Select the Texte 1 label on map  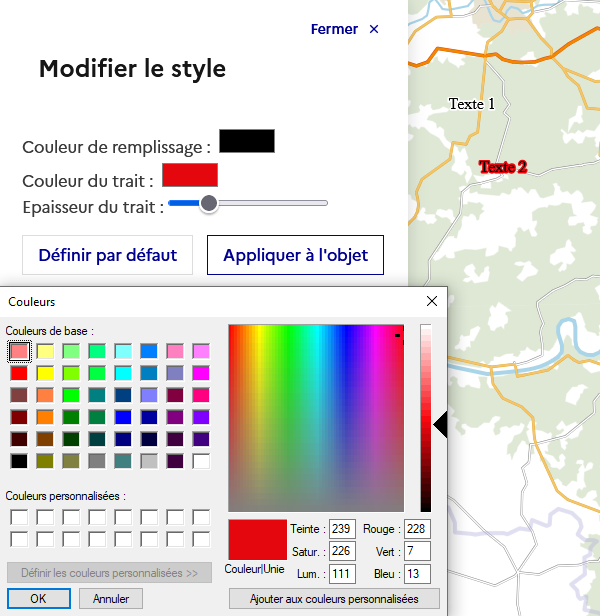coord(472,104)
